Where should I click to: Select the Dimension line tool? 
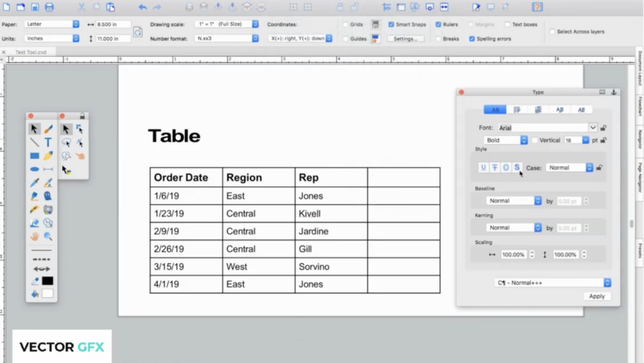pyautogui.click(x=48, y=169)
